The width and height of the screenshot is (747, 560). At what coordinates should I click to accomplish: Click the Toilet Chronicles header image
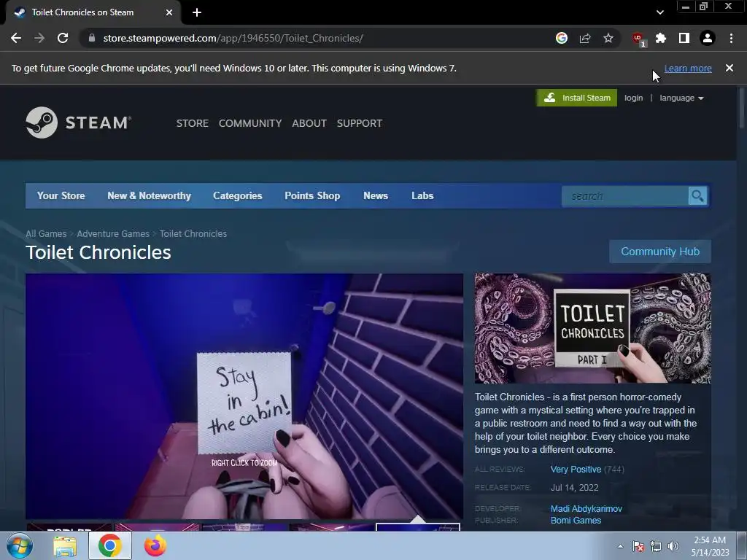click(592, 328)
